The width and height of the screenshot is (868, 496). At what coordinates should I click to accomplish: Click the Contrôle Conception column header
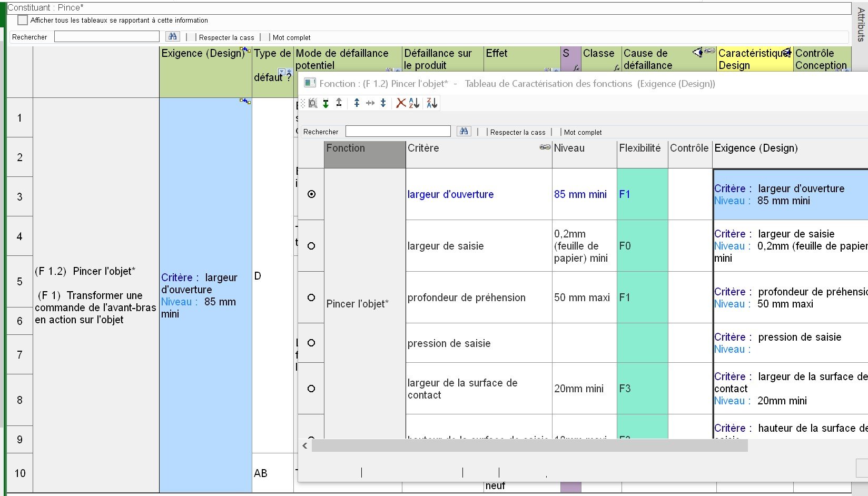(822, 59)
